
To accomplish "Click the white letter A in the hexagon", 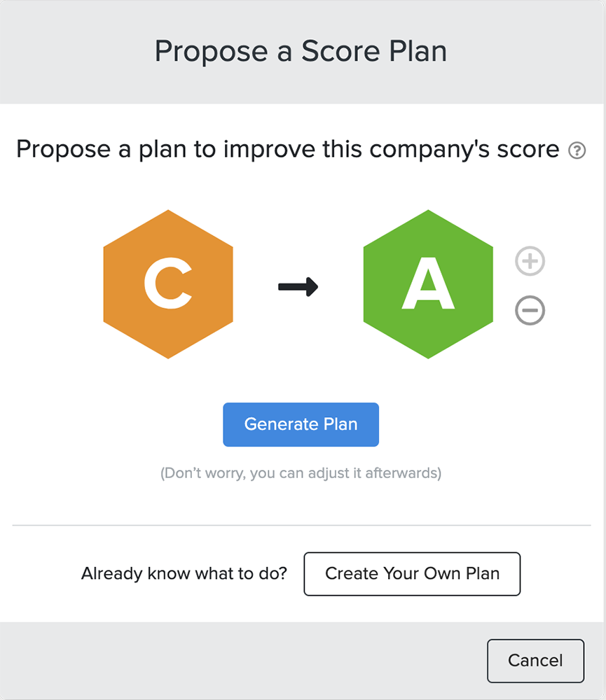I will pyautogui.click(x=428, y=286).
